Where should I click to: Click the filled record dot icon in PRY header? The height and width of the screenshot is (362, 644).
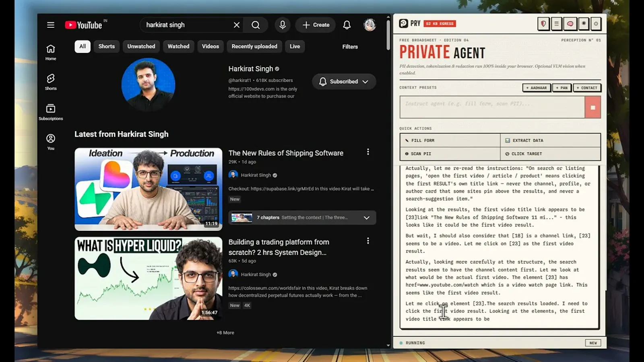pyautogui.click(x=584, y=24)
